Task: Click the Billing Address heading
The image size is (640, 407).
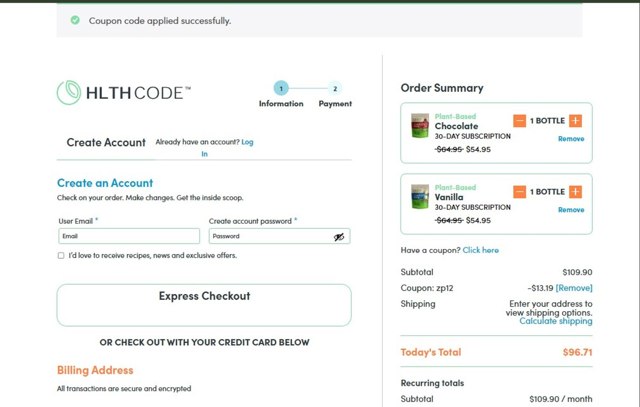Action: point(95,370)
